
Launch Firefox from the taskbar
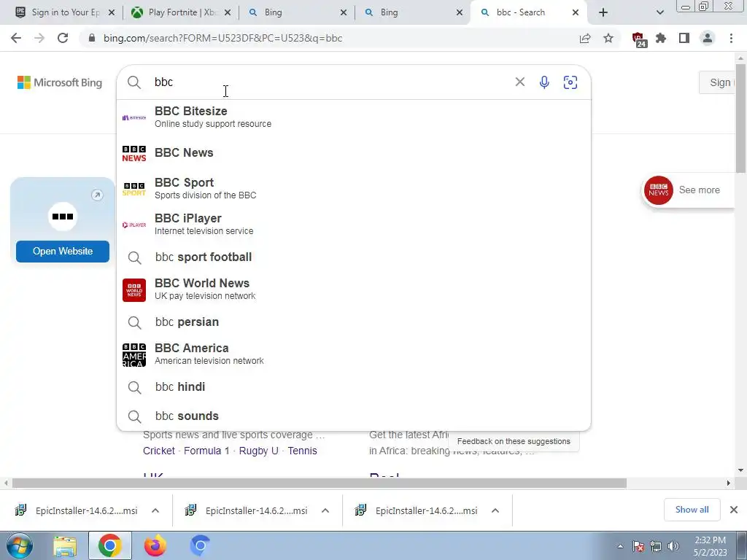click(155, 545)
